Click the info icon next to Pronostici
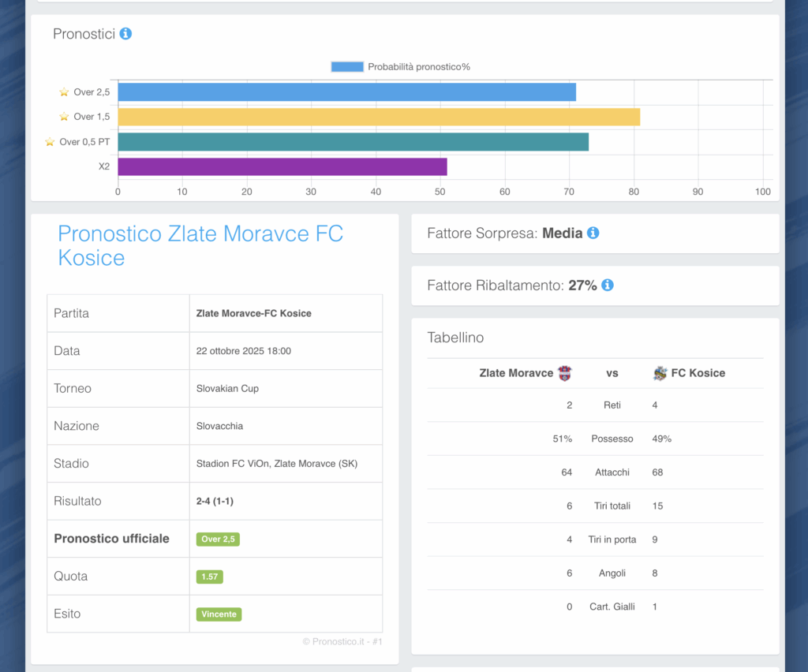This screenshot has width=808, height=672. click(x=125, y=34)
